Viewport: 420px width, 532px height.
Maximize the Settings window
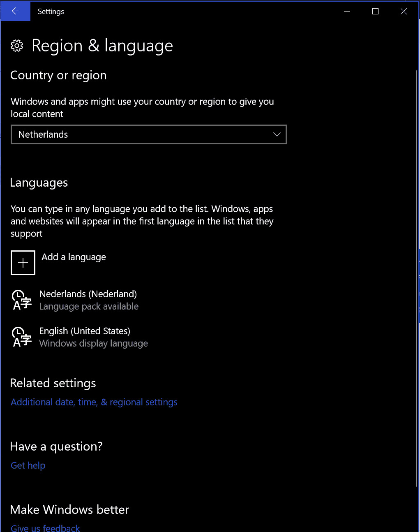[x=375, y=11]
